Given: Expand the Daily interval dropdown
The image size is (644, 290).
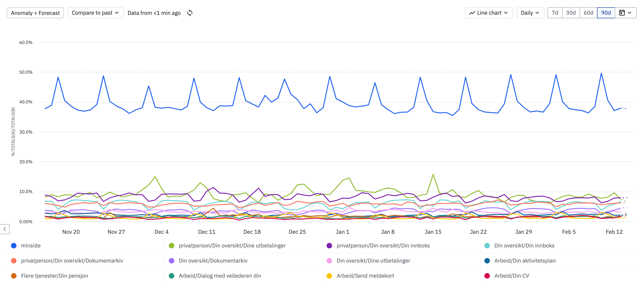Looking at the screenshot, I should pos(530,13).
